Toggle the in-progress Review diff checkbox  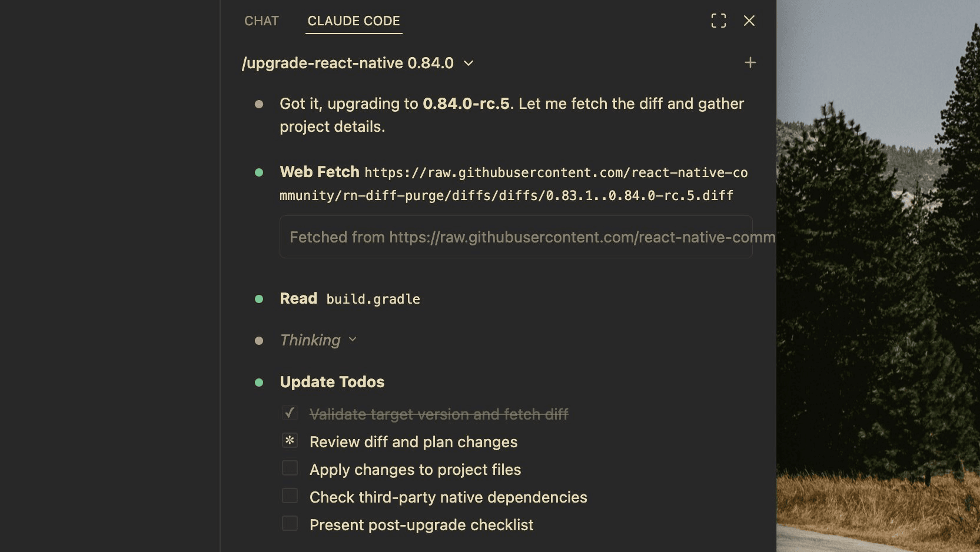pyautogui.click(x=290, y=441)
